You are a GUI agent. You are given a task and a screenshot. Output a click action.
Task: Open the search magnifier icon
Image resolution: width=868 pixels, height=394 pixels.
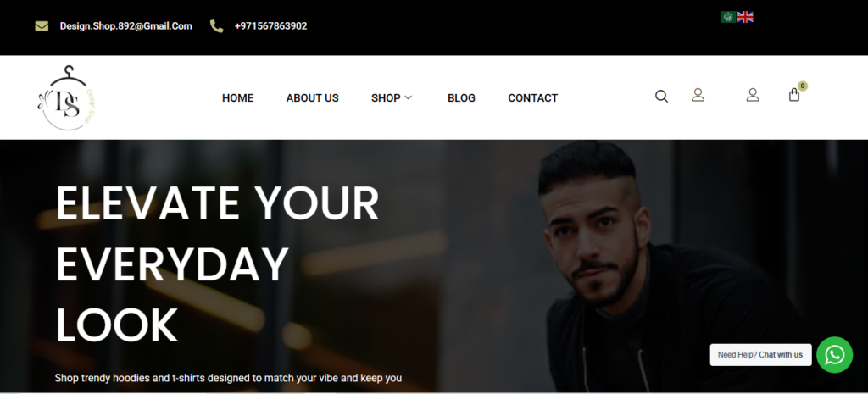[661, 97]
